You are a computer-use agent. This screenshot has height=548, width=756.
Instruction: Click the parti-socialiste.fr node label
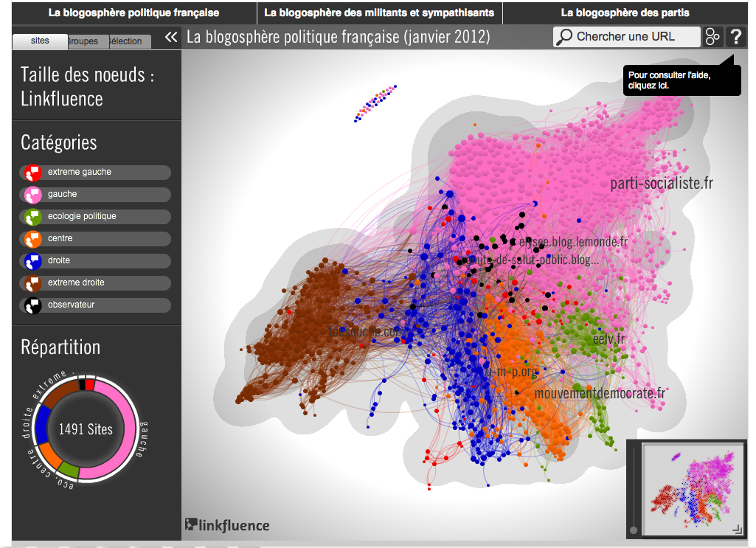pos(662,184)
